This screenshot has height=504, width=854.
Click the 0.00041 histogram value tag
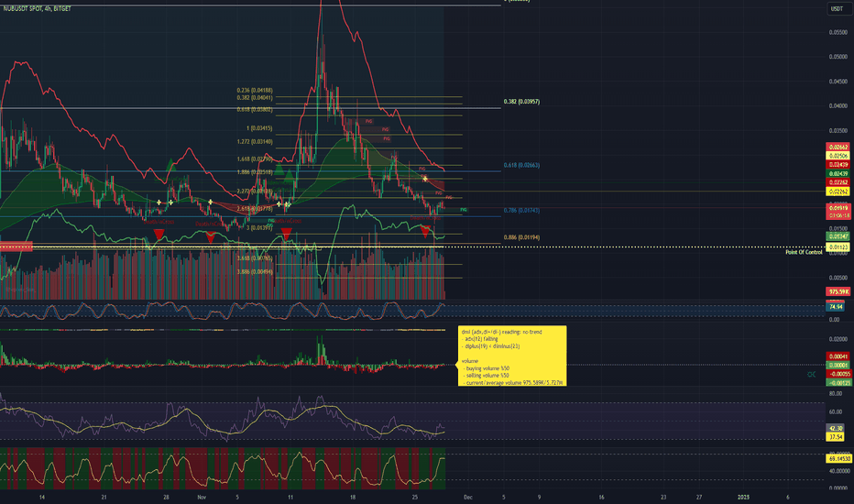pyautogui.click(x=838, y=356)
